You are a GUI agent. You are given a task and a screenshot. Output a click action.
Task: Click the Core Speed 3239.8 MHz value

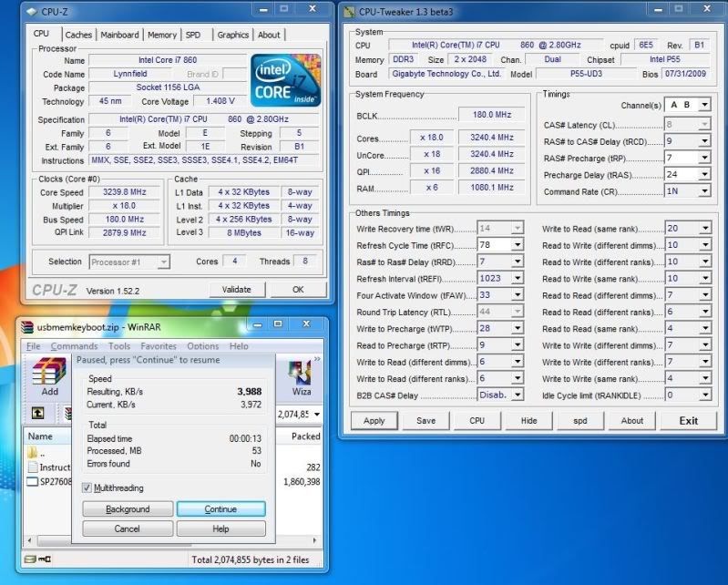click(124, 192)
